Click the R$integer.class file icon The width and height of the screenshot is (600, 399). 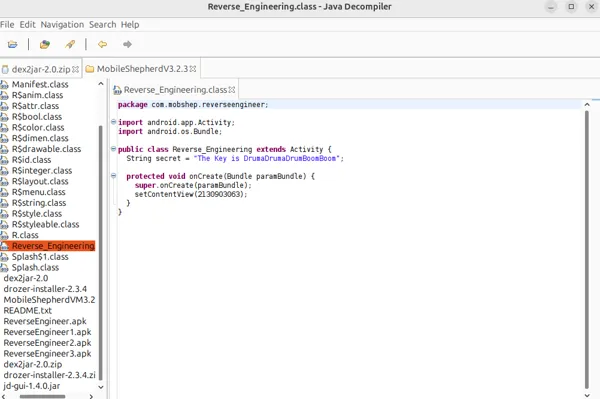(5, 171)
